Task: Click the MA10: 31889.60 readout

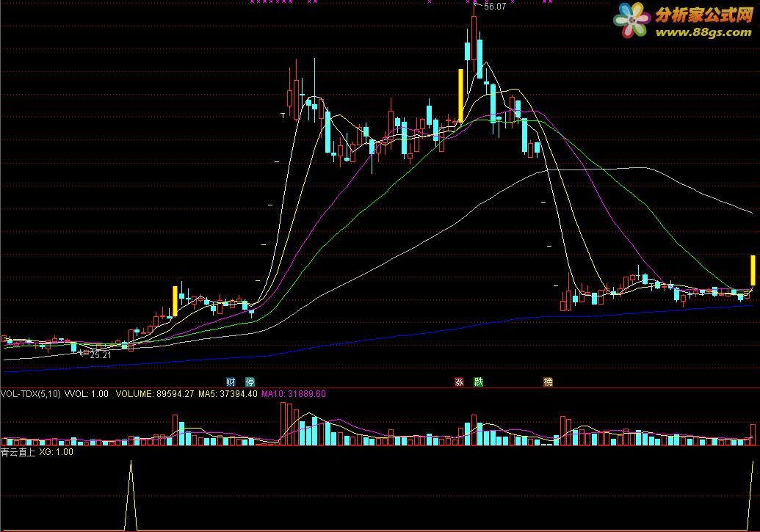Action: 294,394
